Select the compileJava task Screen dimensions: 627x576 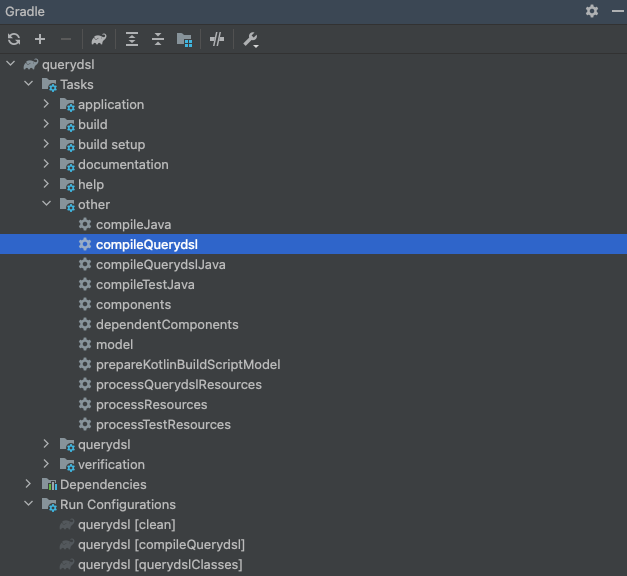tap(134, 224)
